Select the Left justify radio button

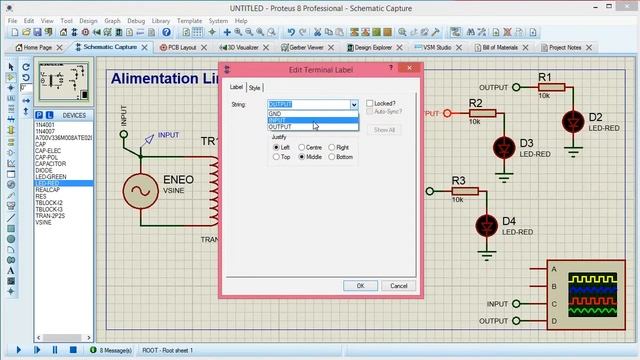[x=276, y=147]
